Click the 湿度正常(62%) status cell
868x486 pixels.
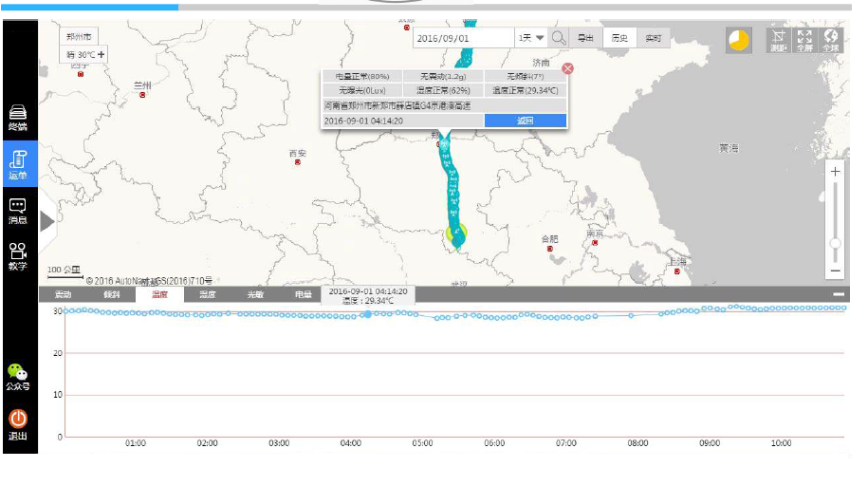[443, 90]
